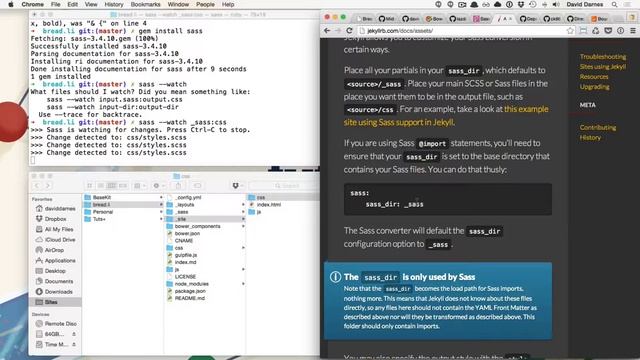Image resolution: width=640 pixels, height=360 pixels.
Task: Click the Time Machine menu bar icon
Action: click(x=533, y=4)
